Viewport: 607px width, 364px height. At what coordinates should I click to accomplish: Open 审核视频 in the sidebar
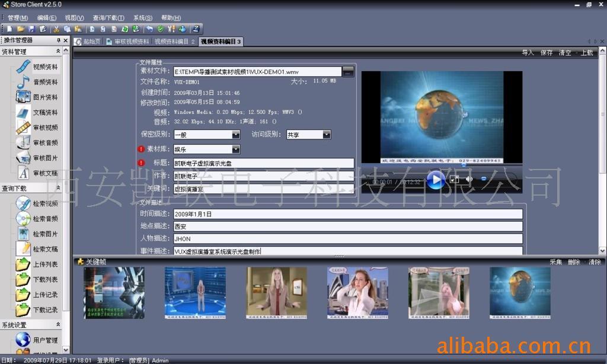click(37, 127)
